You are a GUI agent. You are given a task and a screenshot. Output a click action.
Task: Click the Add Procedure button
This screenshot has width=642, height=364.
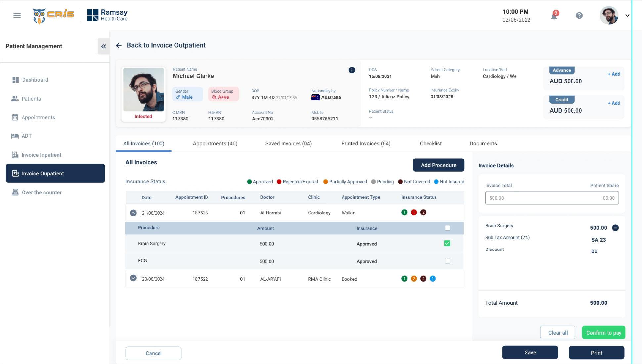click(x=438, y=165)
